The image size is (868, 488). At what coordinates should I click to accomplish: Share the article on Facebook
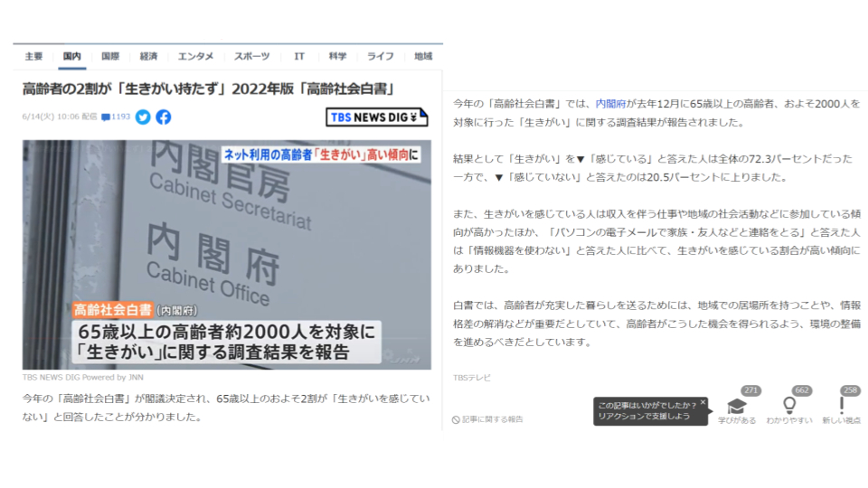(x=164, y=117)
